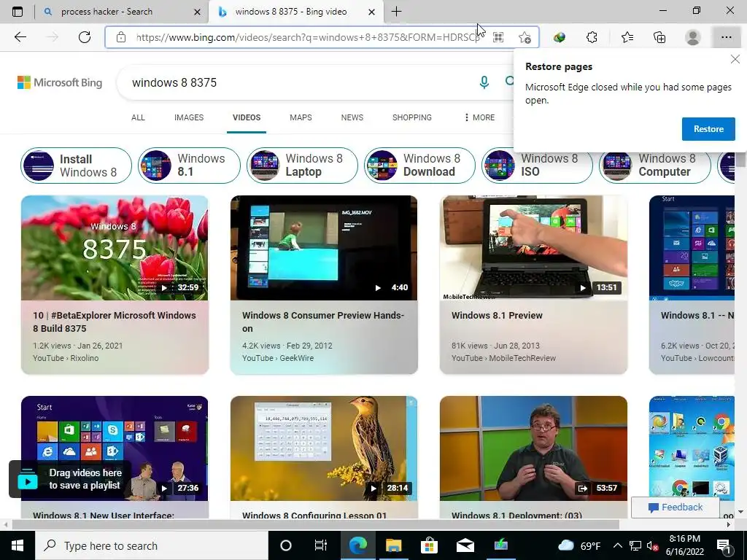Click the vertical page scrollbar
The width and height of the screenshot is (747, 560).
coord(741,159)
